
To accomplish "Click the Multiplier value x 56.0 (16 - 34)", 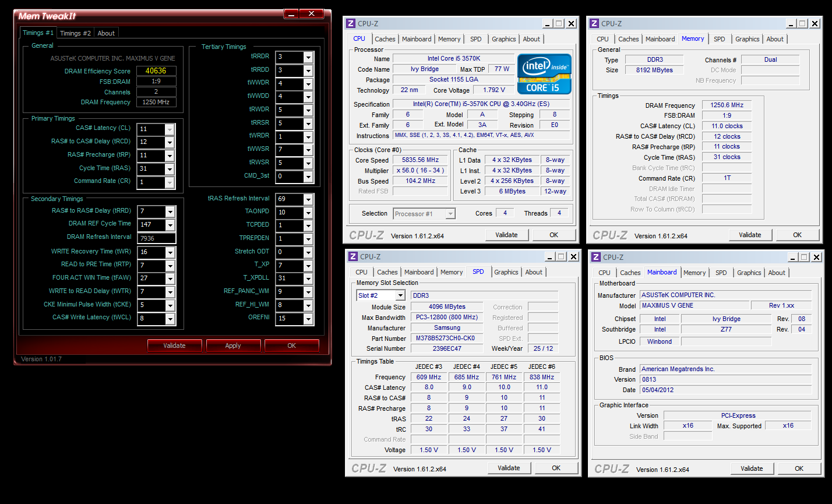I will 420,171.
